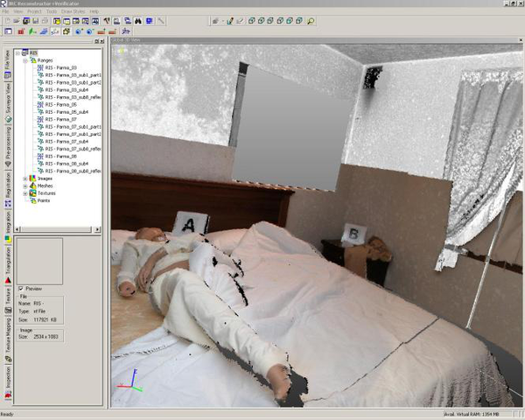Click the wrench tool icon in toolbar
Viewport: 525px width, 420px height.
(161, 20)
